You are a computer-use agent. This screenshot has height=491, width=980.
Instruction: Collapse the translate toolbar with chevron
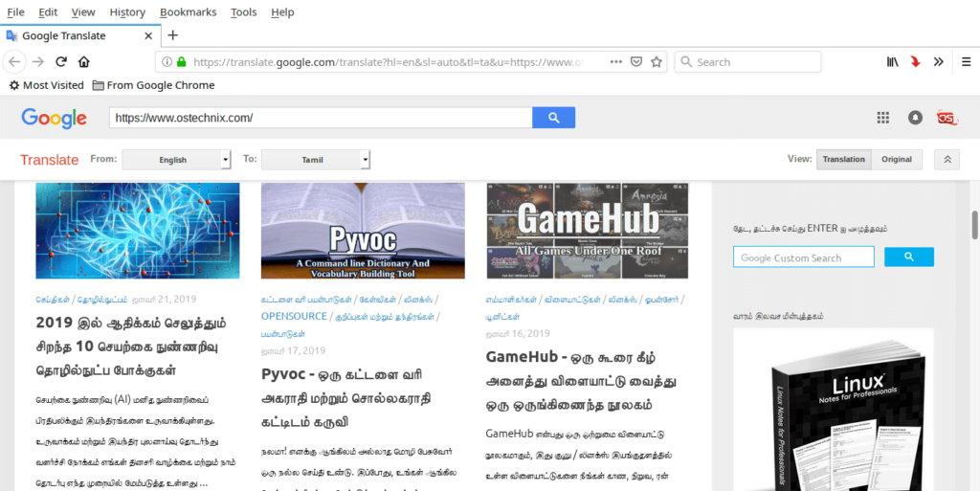947,160
